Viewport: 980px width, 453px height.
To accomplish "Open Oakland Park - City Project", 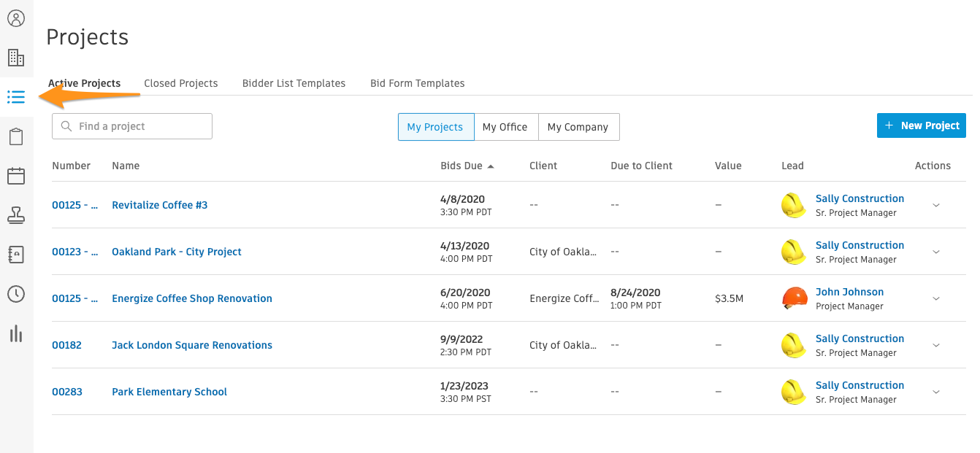I will pos(177,252).
